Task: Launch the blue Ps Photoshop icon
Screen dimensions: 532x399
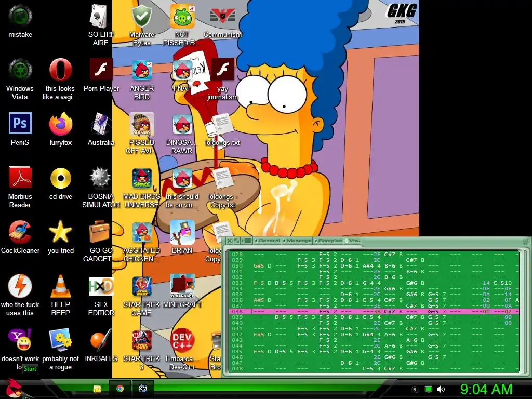Action: click(20, 124)
